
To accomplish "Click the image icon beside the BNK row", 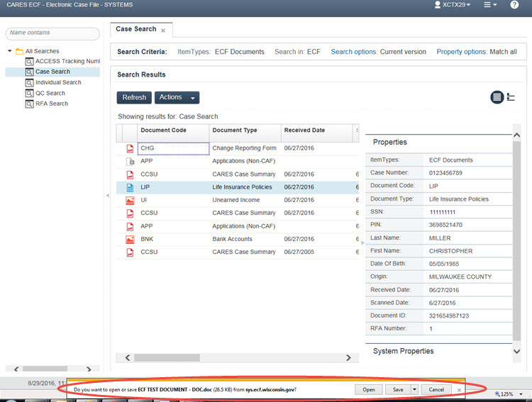I will [x=130, y=240].
